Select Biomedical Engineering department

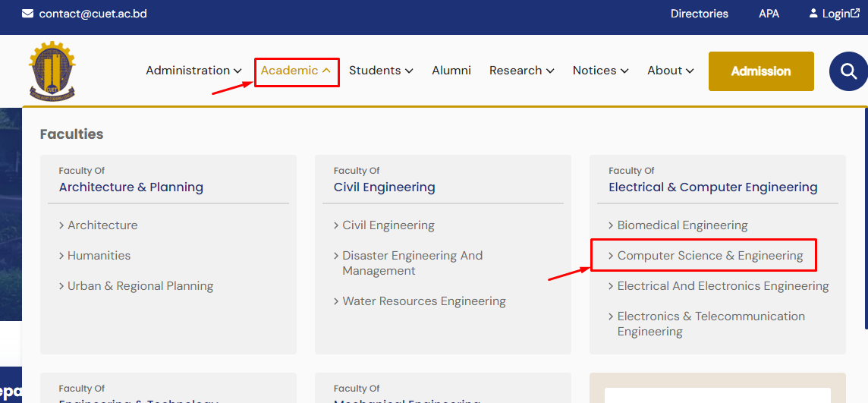682,225
